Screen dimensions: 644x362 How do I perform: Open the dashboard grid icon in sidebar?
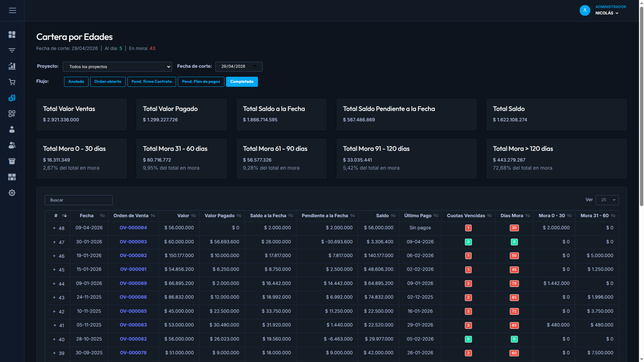coord(12,35)
